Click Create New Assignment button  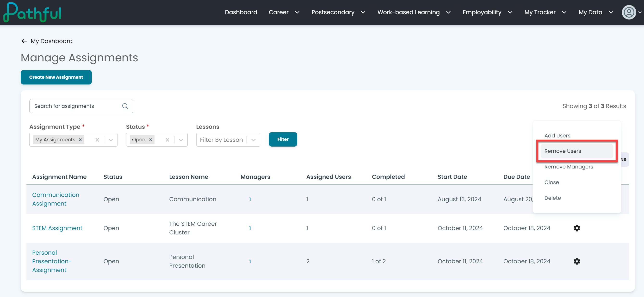pos(56,77)
